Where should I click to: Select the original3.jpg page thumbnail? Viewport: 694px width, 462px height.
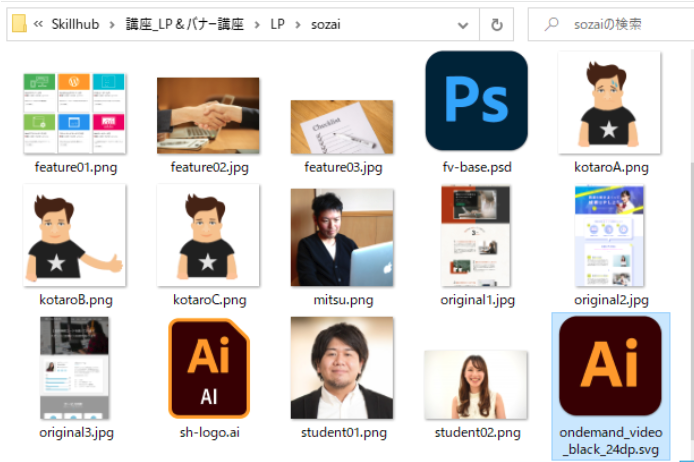click(x=74, y=368)
